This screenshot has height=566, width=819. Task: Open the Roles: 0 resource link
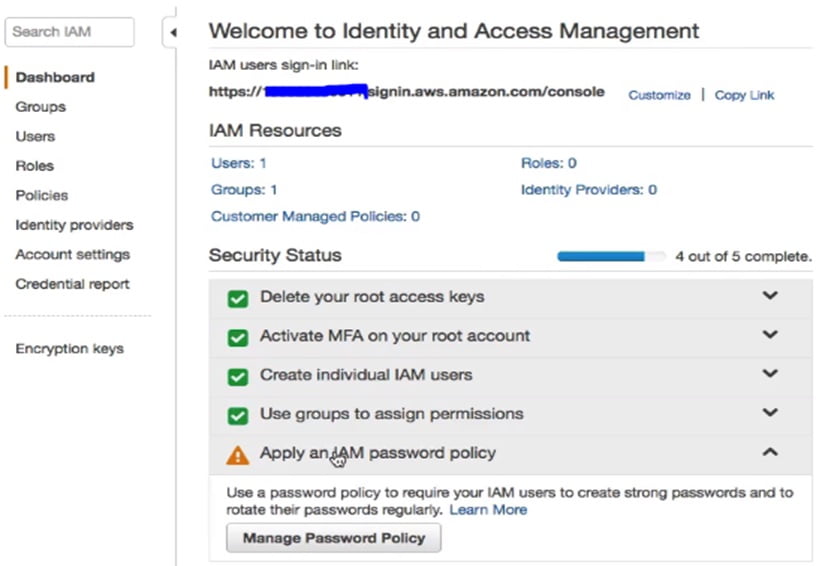pyautogui.click(x=548, y=163)
